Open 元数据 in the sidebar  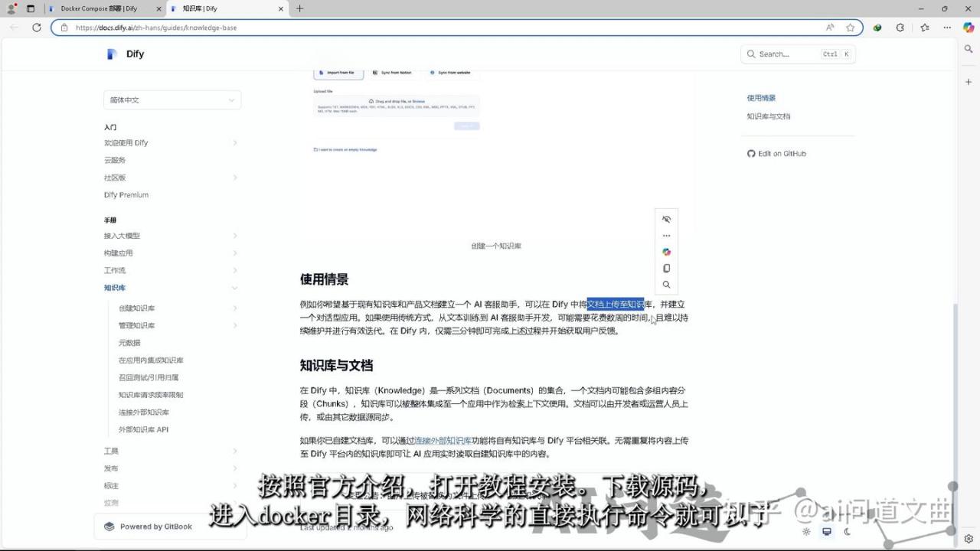point(129,343)
